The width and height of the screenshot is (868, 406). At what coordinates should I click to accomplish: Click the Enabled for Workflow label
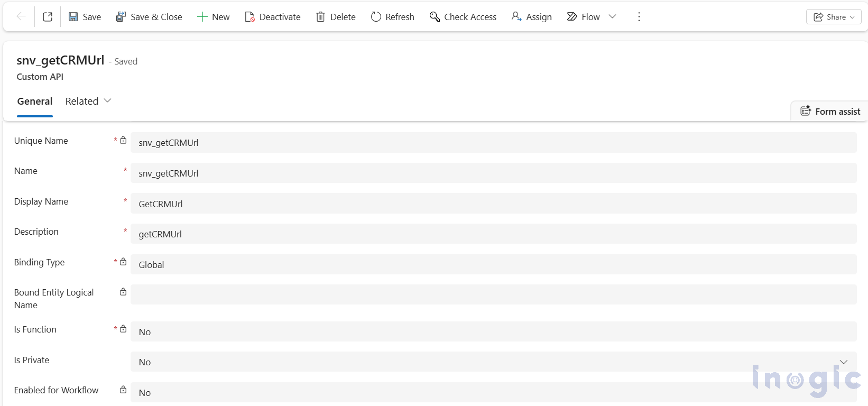tap(57, 390)
